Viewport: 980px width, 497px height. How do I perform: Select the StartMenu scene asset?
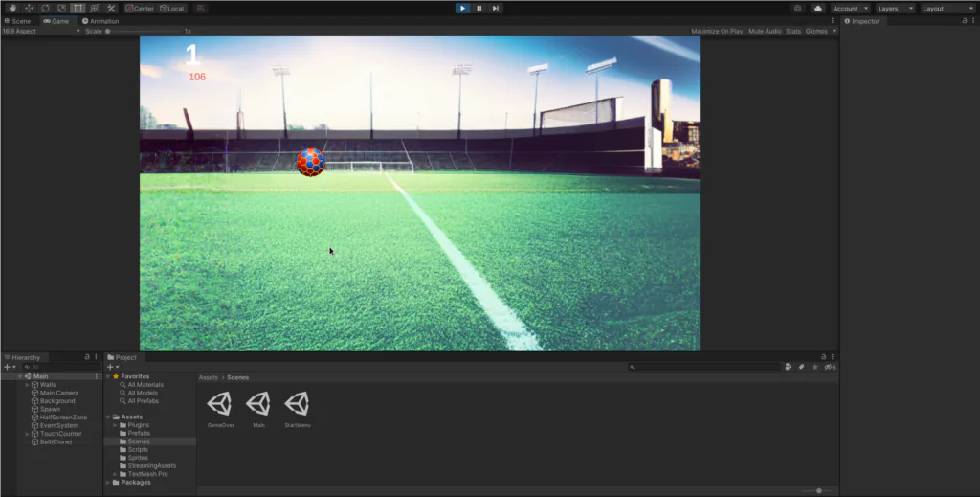(x=297, y=409)
